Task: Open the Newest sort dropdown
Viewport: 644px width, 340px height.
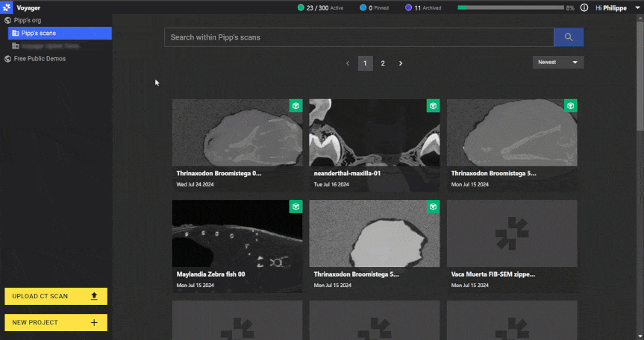Action: pyautogui.click(x=558, y=63)
